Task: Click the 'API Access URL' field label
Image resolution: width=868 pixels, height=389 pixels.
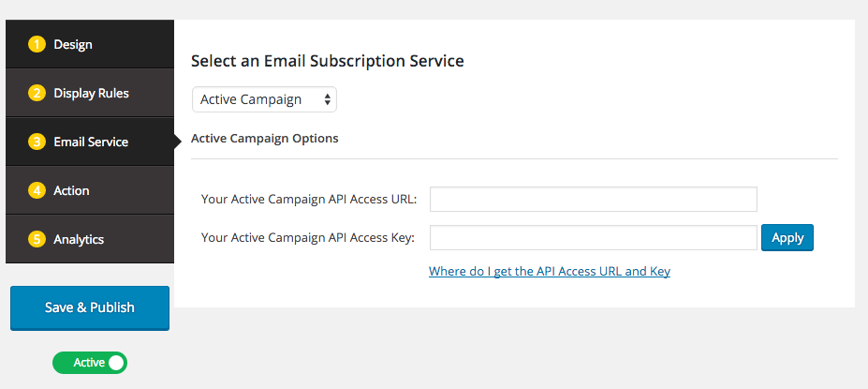Action: tap(309, 200)
